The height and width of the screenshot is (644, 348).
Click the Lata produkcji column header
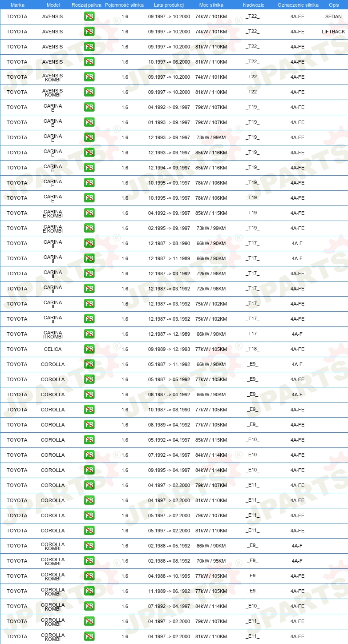[169, 5]
